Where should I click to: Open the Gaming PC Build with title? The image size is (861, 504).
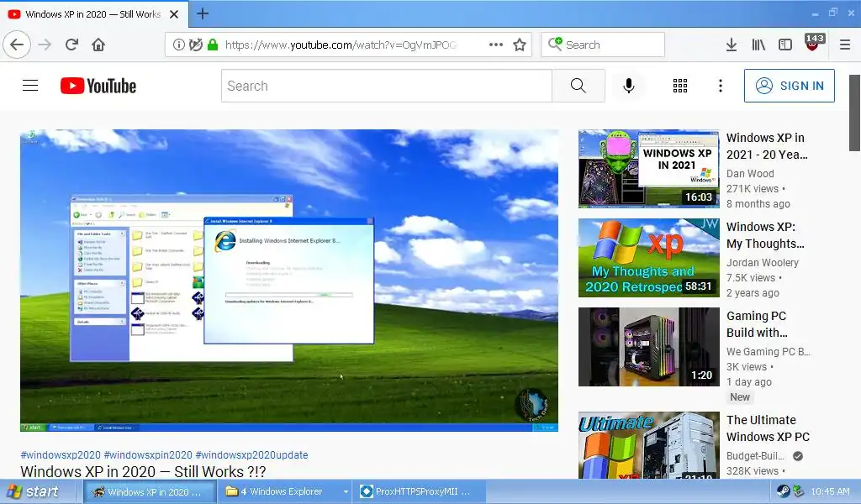(757, 324)
